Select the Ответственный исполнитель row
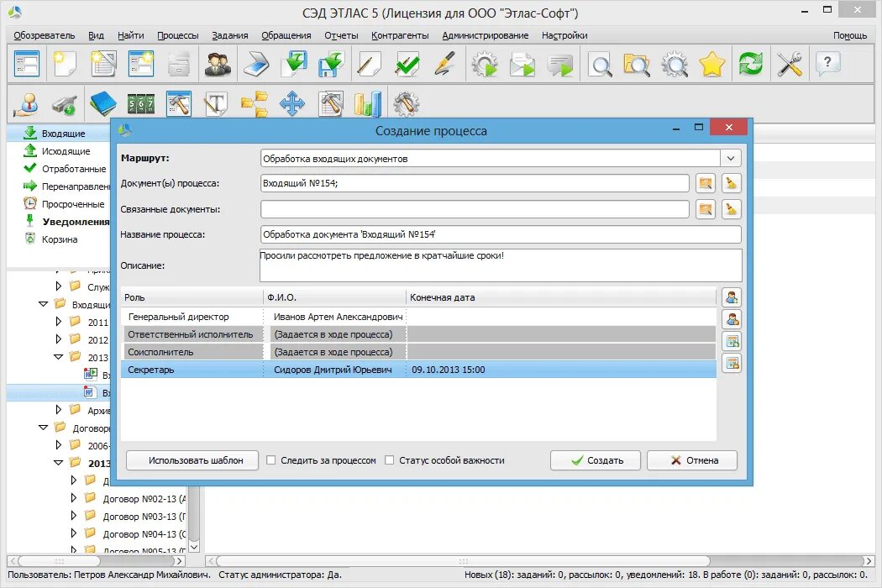This screenshot has height=588, width=882. click(418, 334)
